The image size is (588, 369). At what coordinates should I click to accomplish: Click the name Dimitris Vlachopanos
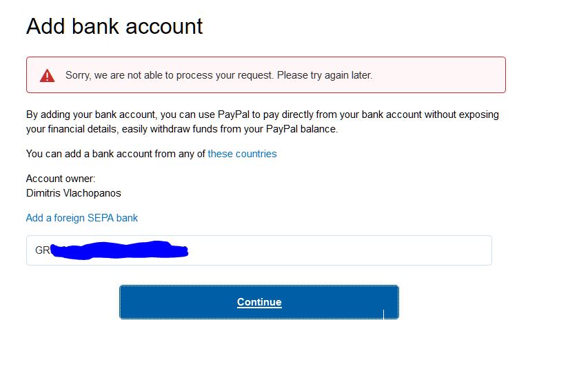(74, 193)
